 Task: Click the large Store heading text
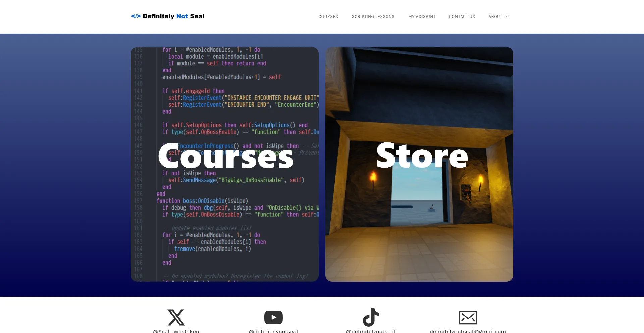click(422, 155)
